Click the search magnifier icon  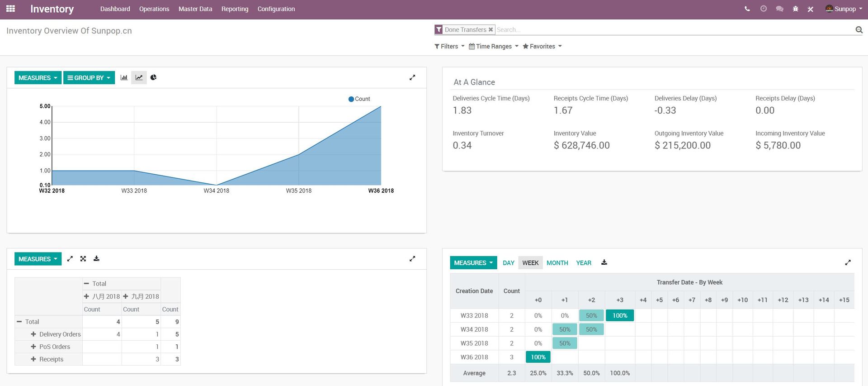coord(859,29)
